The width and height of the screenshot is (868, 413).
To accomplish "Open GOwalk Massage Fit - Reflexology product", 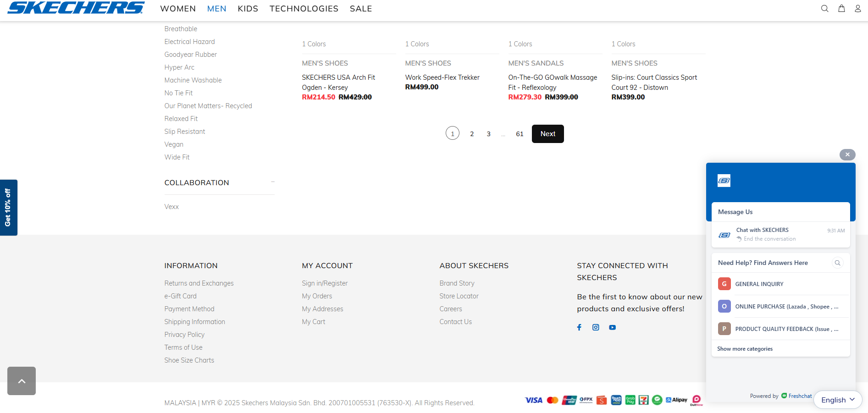I will (x=553, y=83).
